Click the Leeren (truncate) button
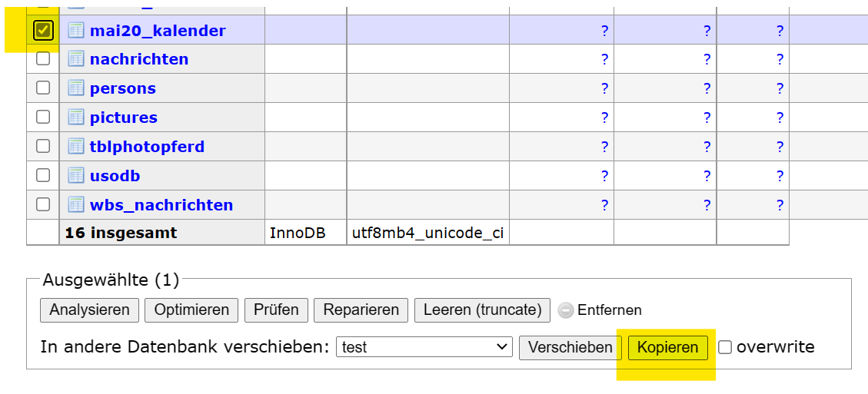This screenshot has width=868, height=394. click(x=482, y=310)
